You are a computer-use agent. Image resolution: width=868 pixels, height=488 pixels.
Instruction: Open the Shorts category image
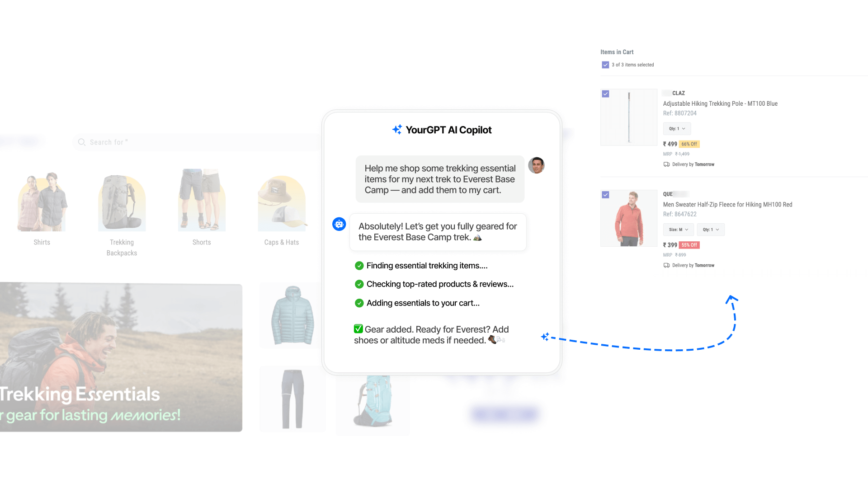click(x=202, y=200)
